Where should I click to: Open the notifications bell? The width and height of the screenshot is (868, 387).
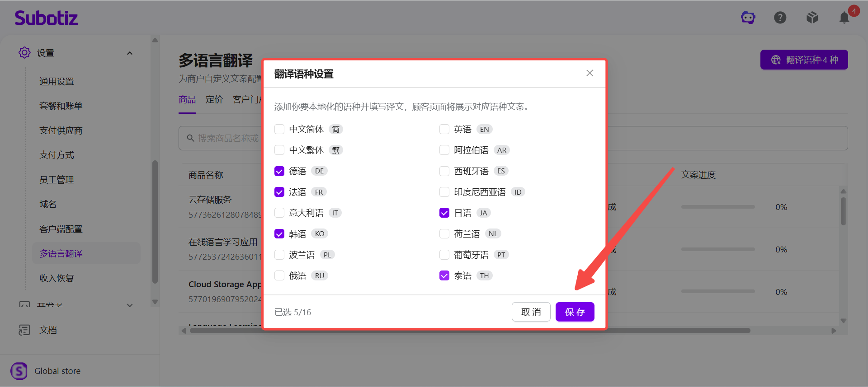point(844,18)
